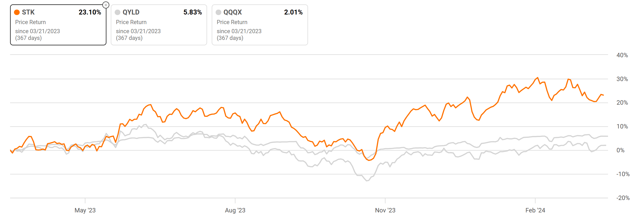This screenshot has width=644, height=222.
Task: Remove STK with the X icon
Action: (x=106, y=5)
